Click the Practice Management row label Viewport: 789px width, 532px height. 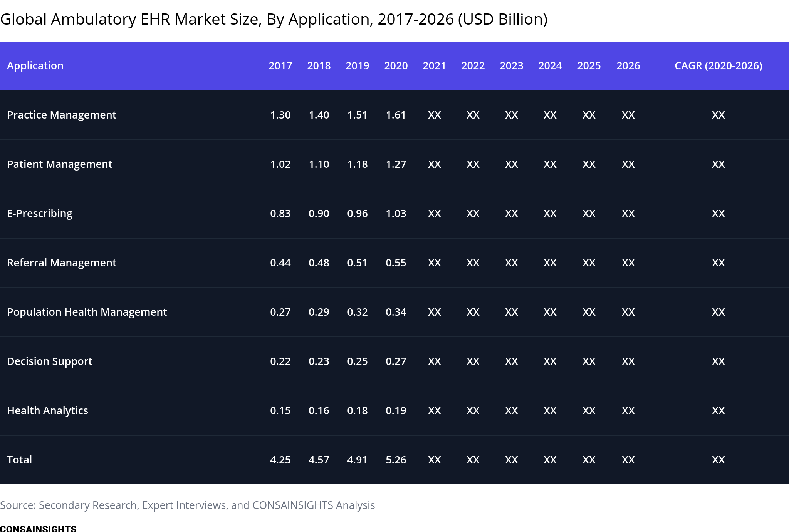(x=62, y=115)
